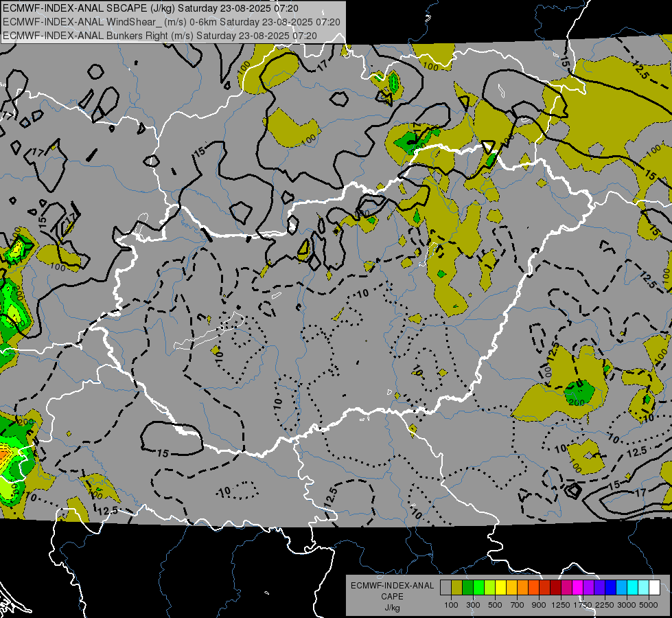Image resolution: width=672 pixels, height=618 pixels.
Task: Click the 1750 value under the legend scale
Action: coord(583,605)
